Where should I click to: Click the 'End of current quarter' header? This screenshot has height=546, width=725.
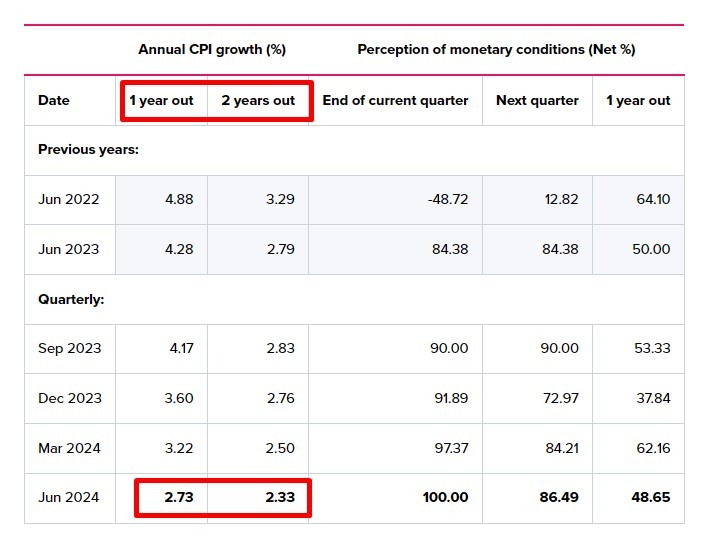click(395, 100)
